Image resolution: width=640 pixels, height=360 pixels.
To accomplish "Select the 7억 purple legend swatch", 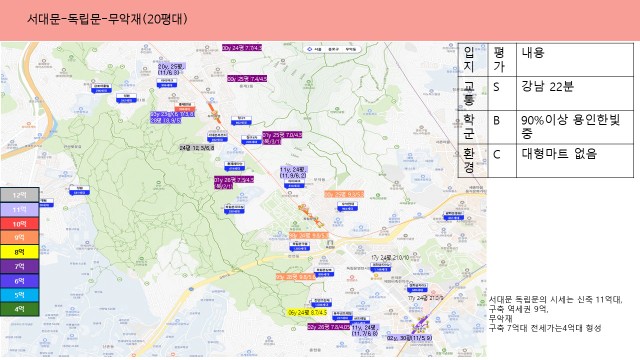I will point(20,266).
